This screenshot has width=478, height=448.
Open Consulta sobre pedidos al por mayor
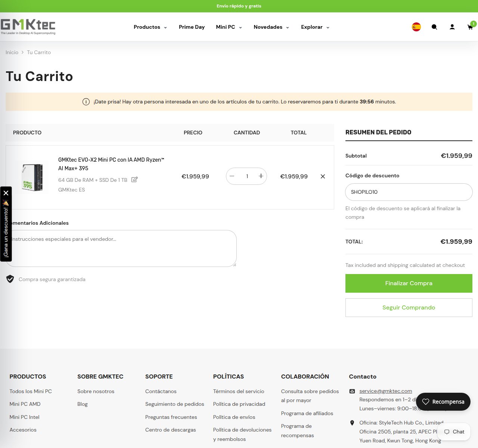(x=310, y=396)
